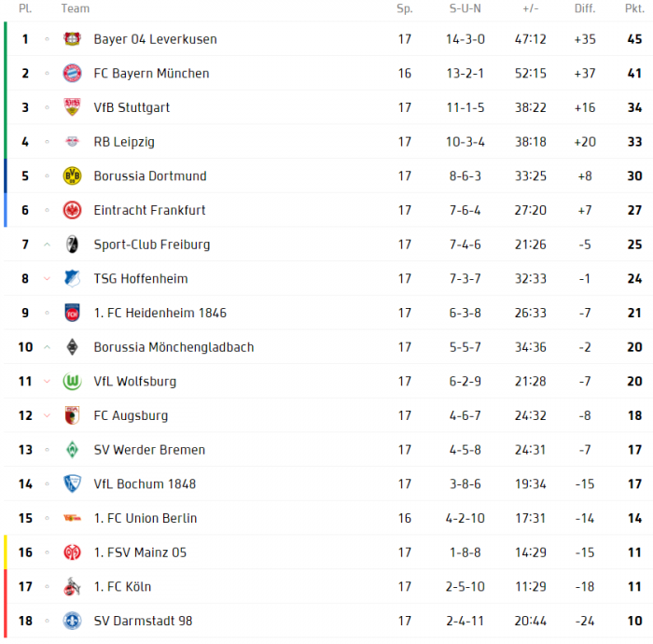The image size is (653, 644).
Task: Click TSG Hoffenheim's red down-arrow trend indicator
Action: (x=47, y=279)
